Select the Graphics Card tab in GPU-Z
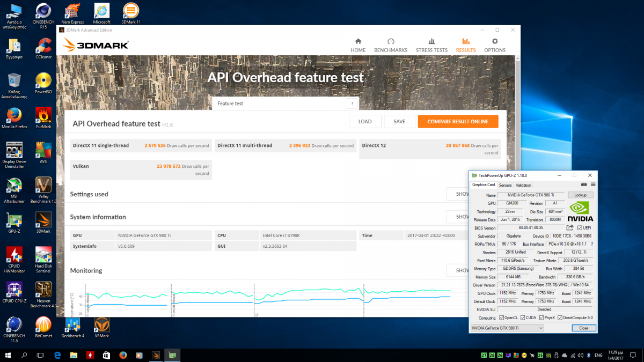The width and height of the screenshot is (644, 362). 484,185
